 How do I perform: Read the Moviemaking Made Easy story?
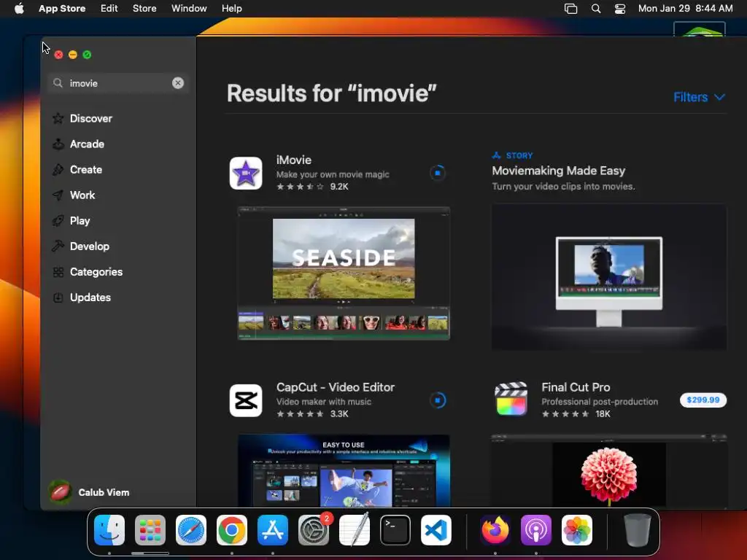point(558,171)
